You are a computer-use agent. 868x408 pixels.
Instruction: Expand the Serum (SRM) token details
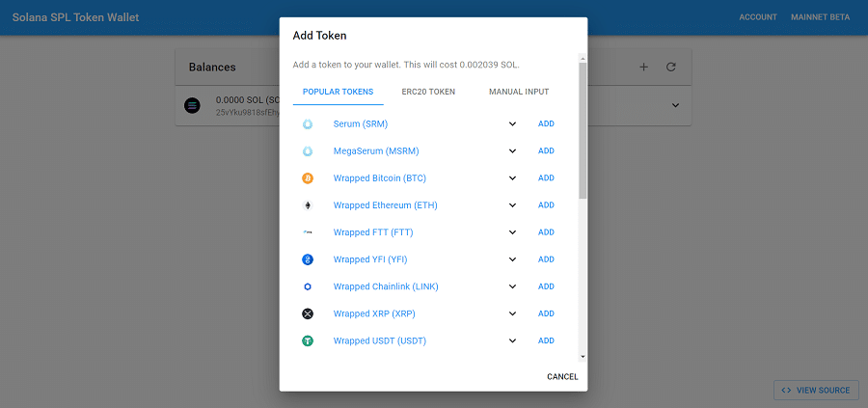513,124
